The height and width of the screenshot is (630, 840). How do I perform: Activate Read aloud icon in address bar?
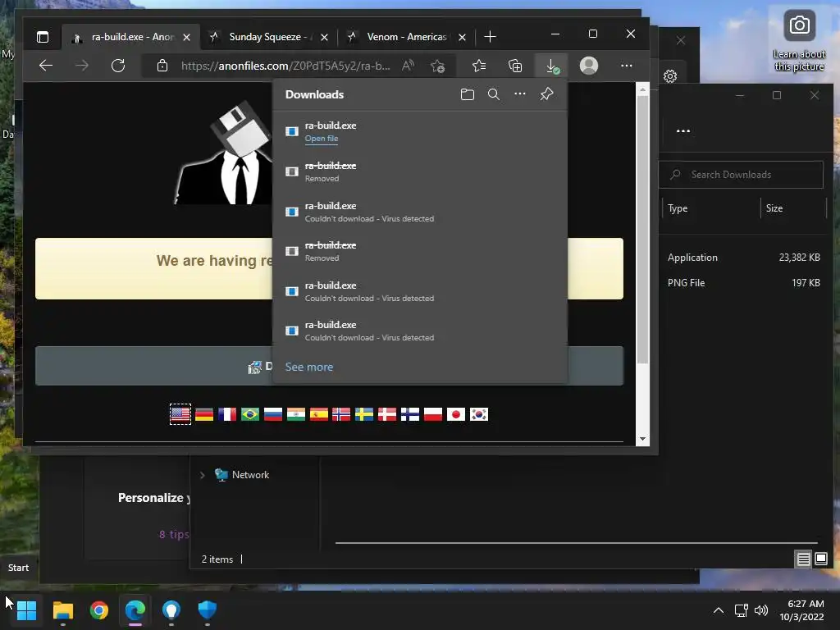[409, 66]
